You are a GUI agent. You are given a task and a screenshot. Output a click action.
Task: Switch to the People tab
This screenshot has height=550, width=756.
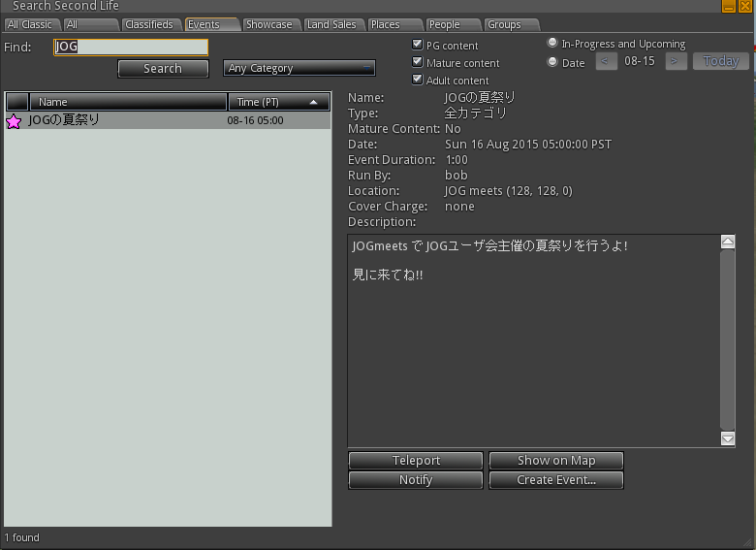pyautogui.click(x=455, y=24)
